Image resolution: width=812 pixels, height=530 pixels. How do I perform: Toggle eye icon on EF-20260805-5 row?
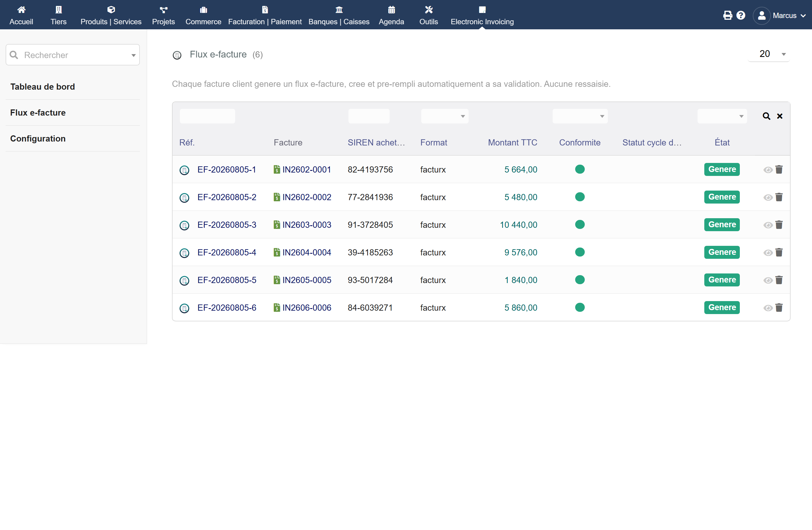click(x=768, y=280)
